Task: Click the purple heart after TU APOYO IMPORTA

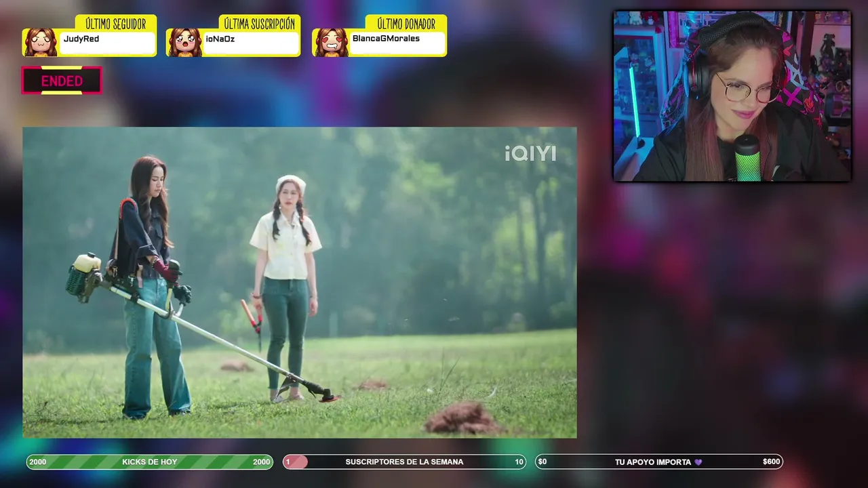Action: [698, 462]
